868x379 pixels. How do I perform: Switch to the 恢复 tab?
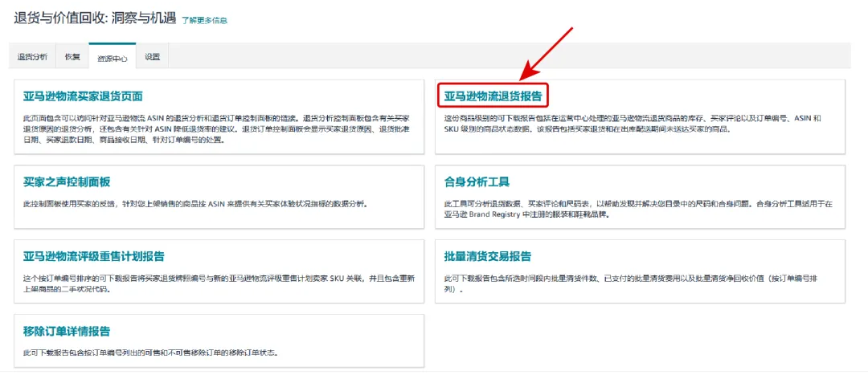pyautogui.click(x=72, y=56)
